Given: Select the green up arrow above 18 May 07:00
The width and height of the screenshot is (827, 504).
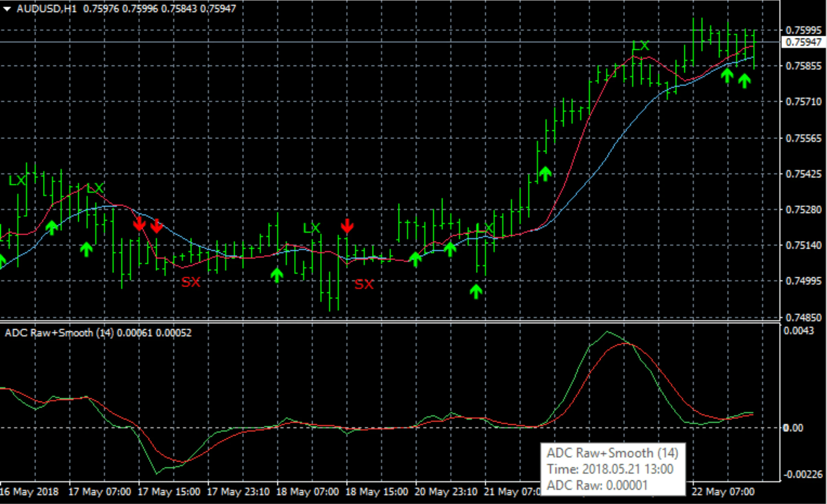Looking at the screenshot, I should pyautogui.click(x=277, y=275).
